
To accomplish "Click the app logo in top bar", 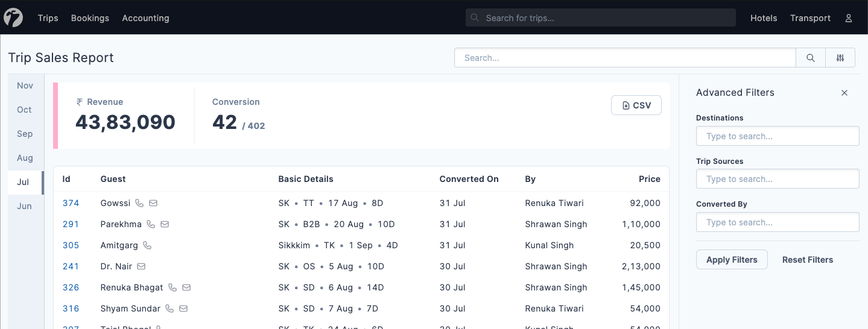I will point(13,18).
